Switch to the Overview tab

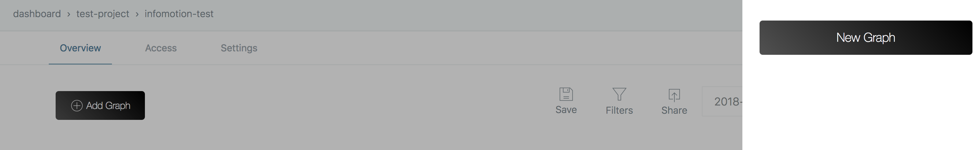(x=80, y=48)
